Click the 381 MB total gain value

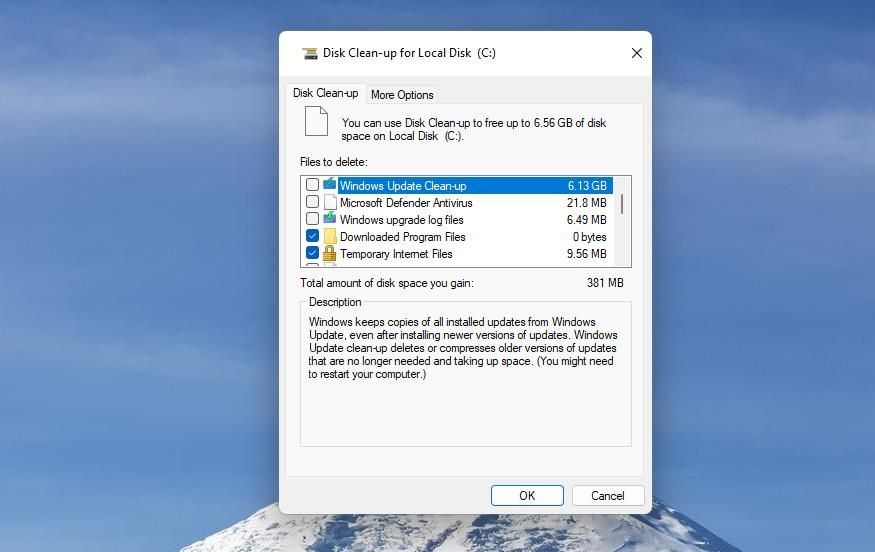click(x=605, y=283)
